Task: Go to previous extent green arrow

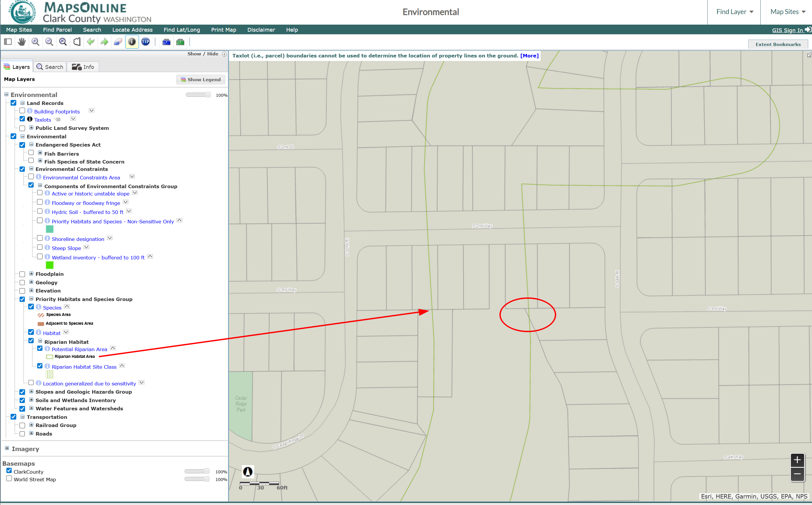Action: pos(91,42)
